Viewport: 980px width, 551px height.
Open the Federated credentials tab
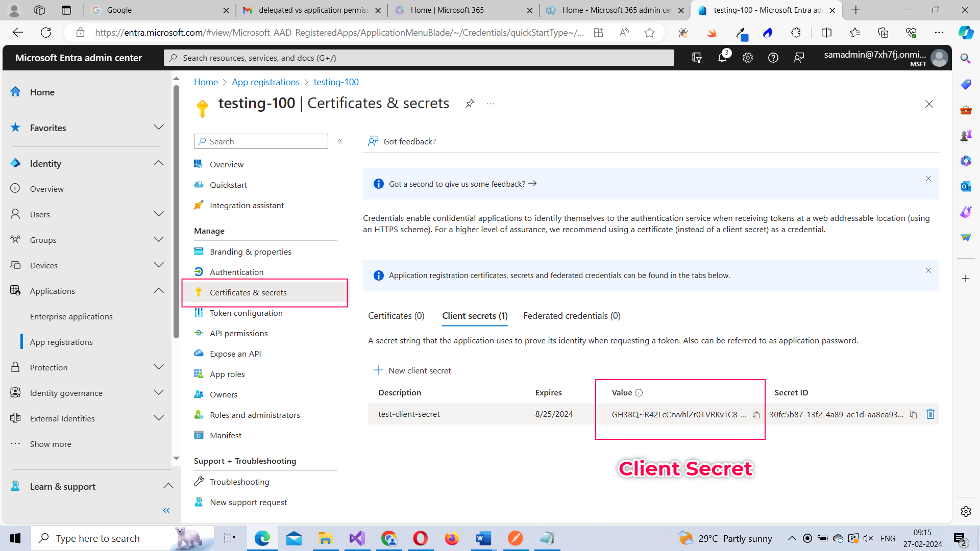click(x=572, y=315)
